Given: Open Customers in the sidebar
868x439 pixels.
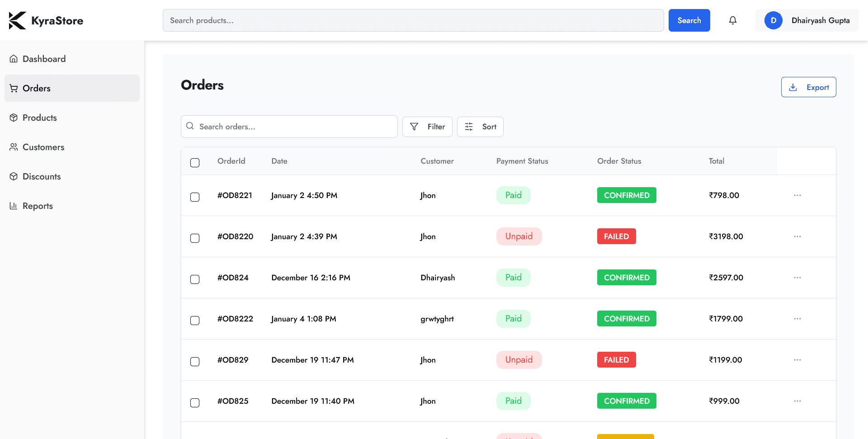Looking at the screenshot, I should [x=72, y=147].
